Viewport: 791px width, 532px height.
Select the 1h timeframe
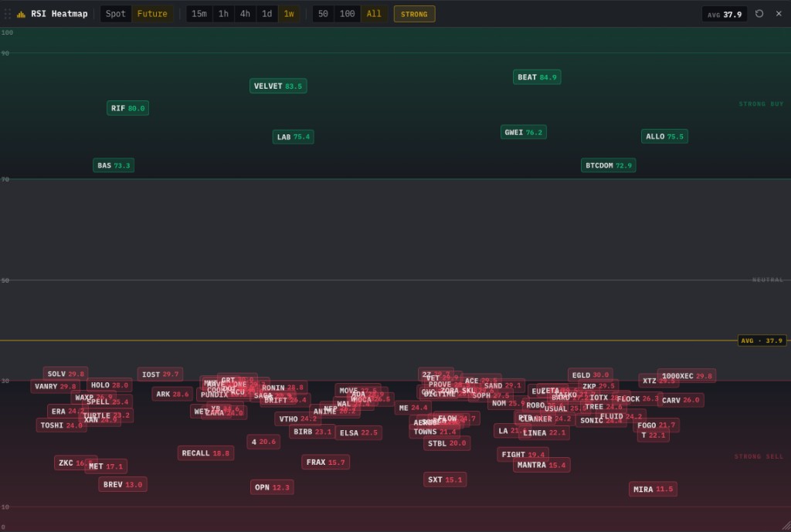(x=223, y=14)
